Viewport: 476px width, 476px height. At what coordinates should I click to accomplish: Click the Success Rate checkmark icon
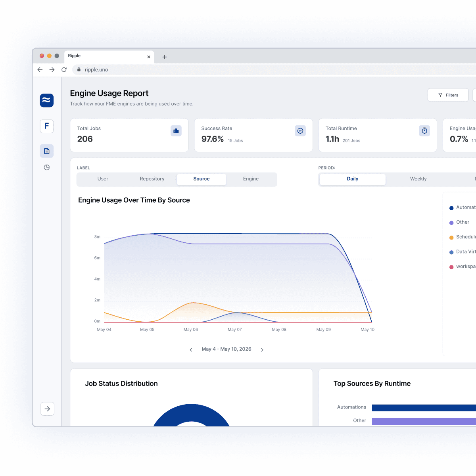click(300, 131)
